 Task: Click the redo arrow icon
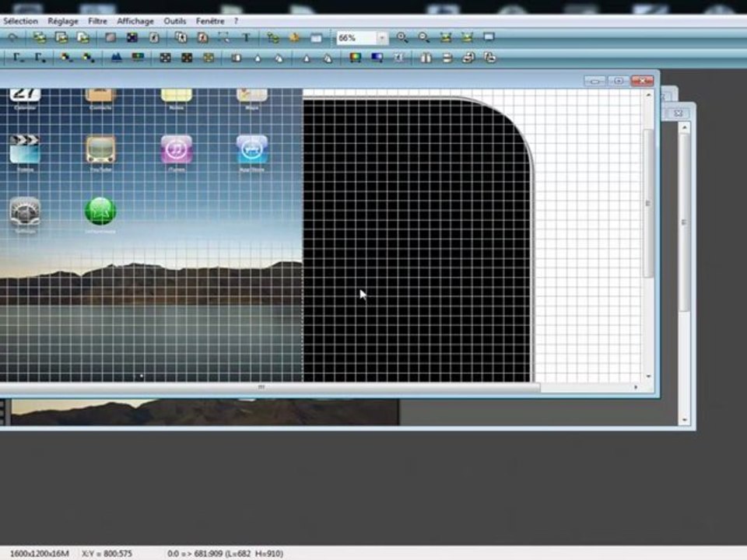(x=12, y=37)
